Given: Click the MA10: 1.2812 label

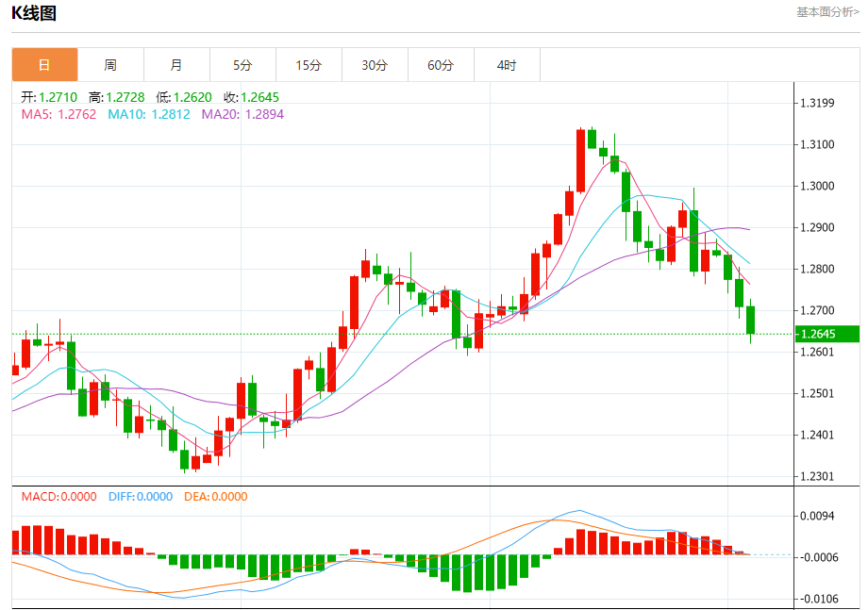Looking at the screenshot, I should (149, 114).
